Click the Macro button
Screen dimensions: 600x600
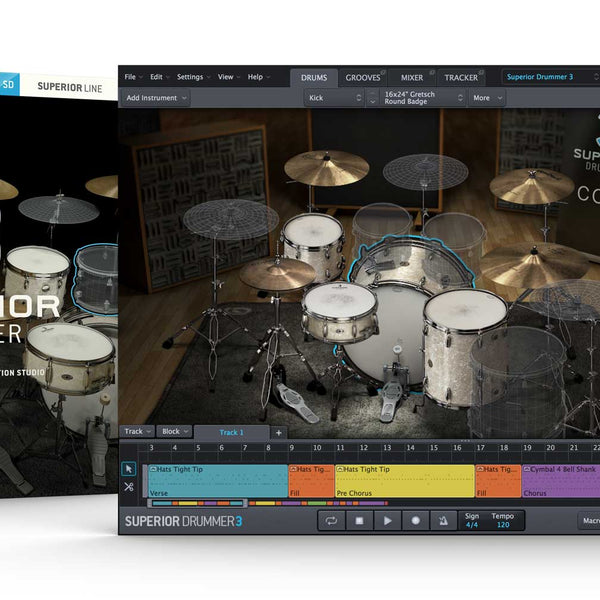(x=589, y=521)
